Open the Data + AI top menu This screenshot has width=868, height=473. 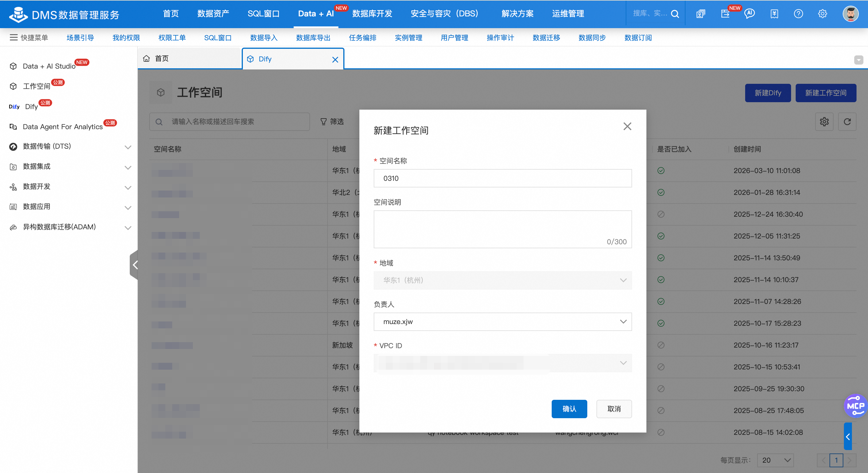(x=315, y=14)
